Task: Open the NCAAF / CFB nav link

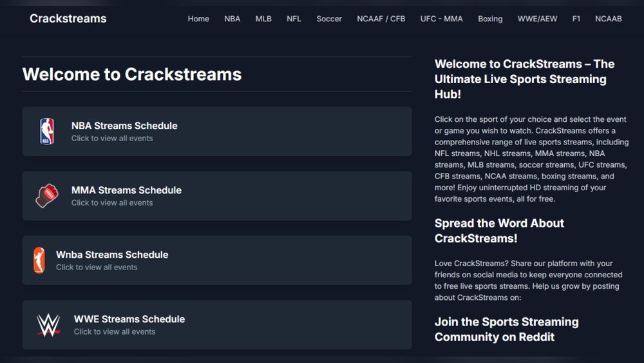Action: coord(381,19)
